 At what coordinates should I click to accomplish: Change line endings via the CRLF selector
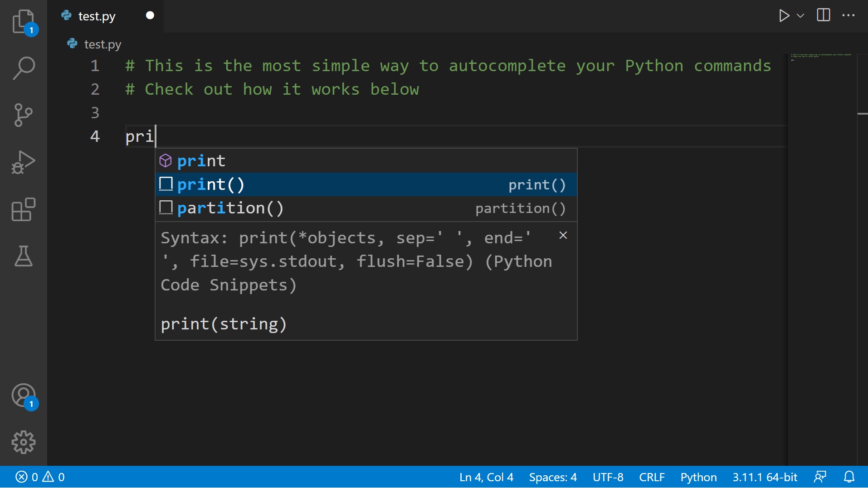click(x=652, y=477)
